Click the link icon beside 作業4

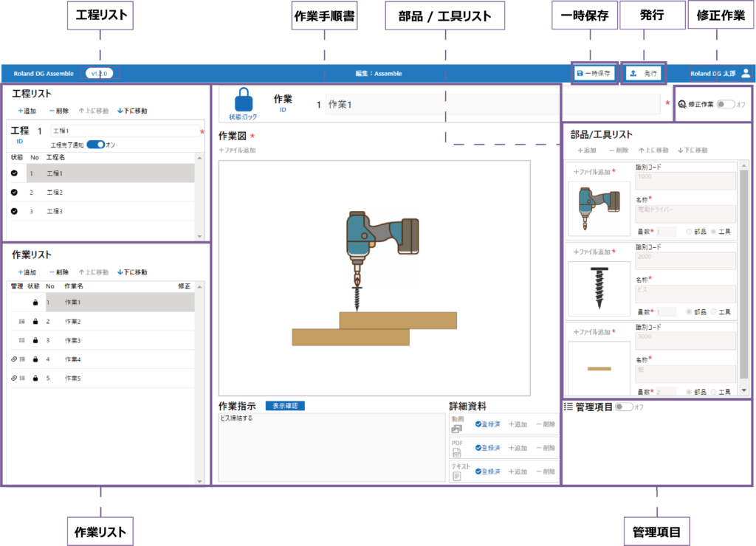click(13, 359)
